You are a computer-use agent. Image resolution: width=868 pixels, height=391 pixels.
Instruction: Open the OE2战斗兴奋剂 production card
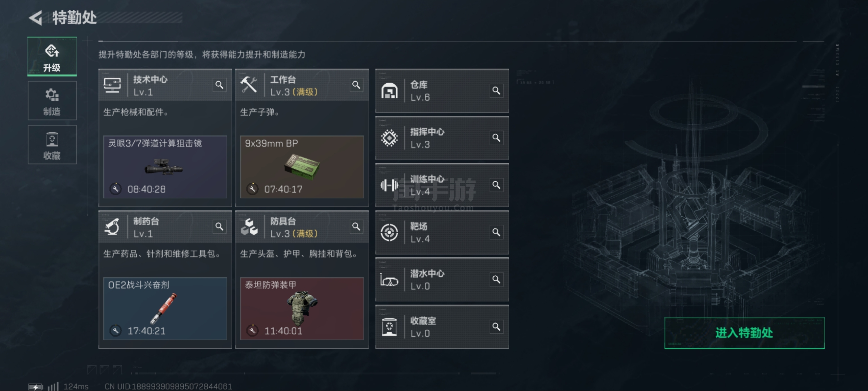click(165, 309)
